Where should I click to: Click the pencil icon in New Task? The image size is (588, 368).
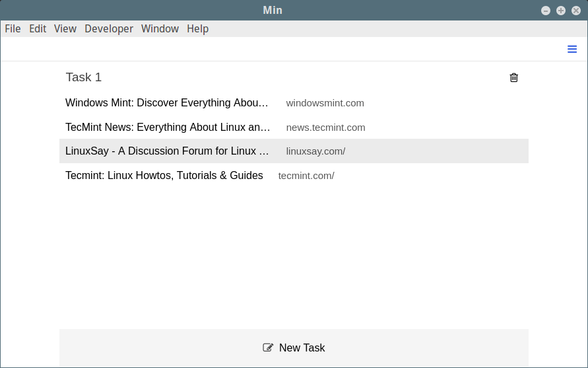tap(268, 348)
